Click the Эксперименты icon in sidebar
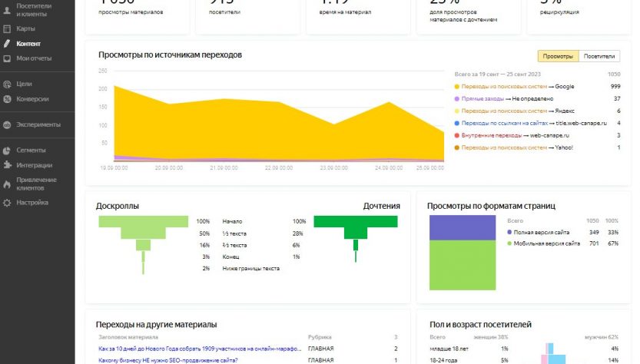Viewport: 640px width, 364px height. [7, 124]
